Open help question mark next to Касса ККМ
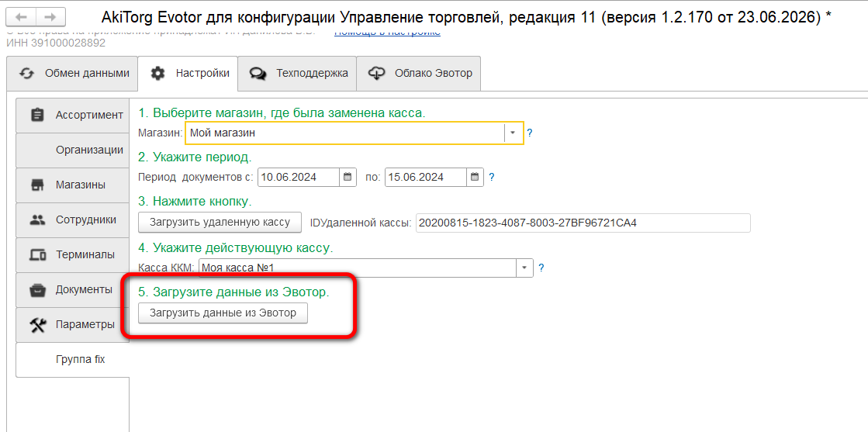Image resolution: width=868 pixels, height=432 pixels. click(x=541, y=268)
